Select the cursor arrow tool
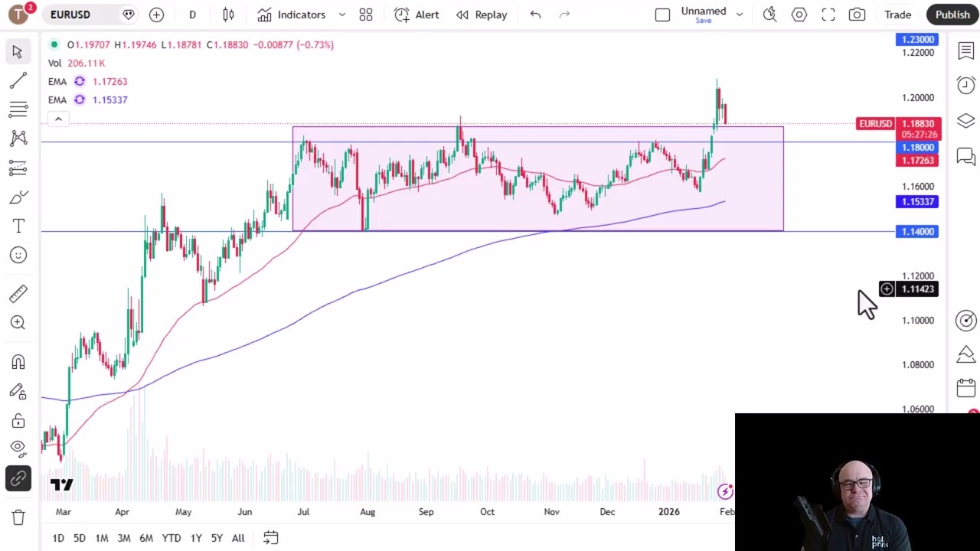Image resolution: width=980 pixels, height=551 pixels. [x=18, y=51]
